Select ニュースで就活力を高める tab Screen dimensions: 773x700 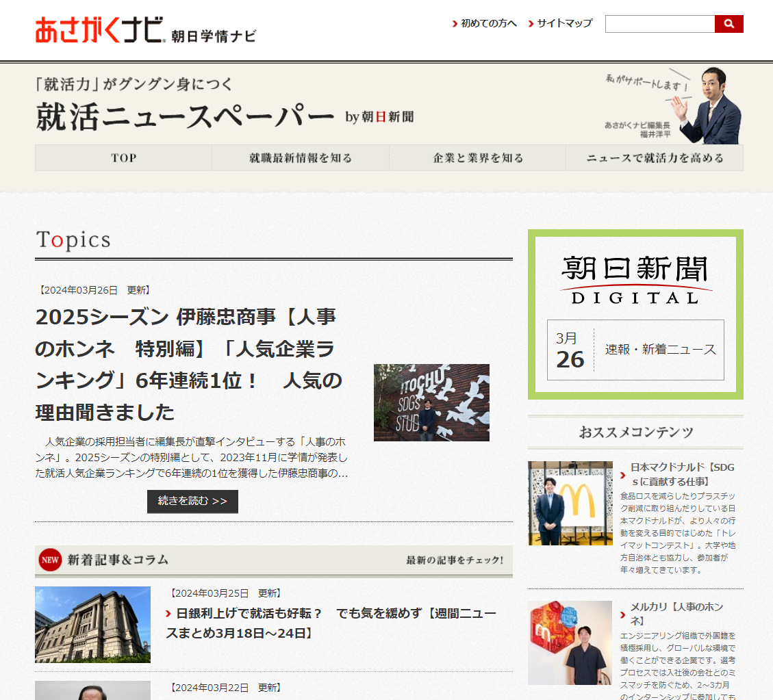point(654,158)
